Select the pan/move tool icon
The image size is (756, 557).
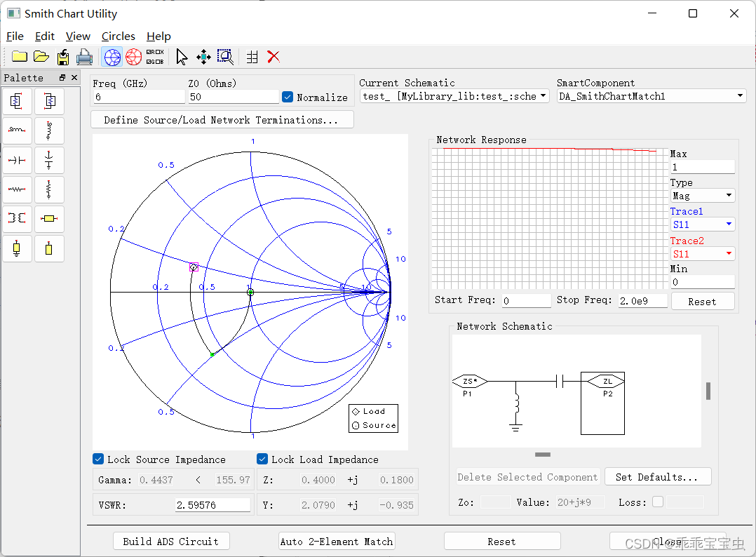tap(203, 57)
